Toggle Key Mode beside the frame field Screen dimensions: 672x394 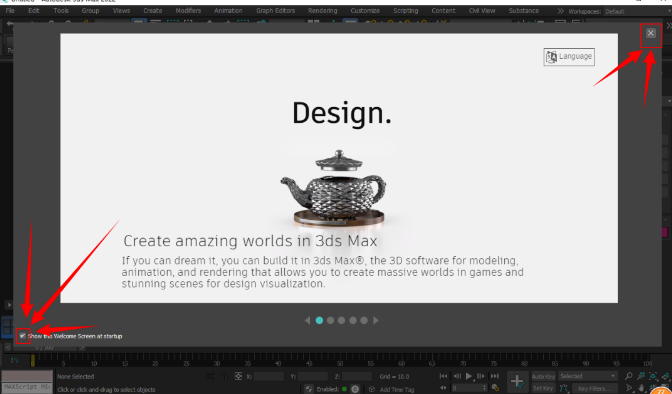pyautogui.click(x=444, y=388)
